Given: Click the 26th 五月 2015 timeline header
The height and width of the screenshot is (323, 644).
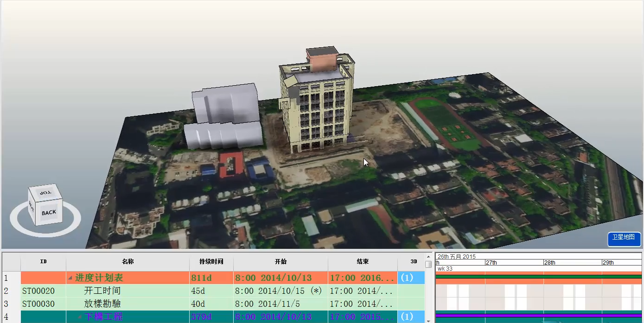Looking at the screenshot, I should tap(457, 256).
